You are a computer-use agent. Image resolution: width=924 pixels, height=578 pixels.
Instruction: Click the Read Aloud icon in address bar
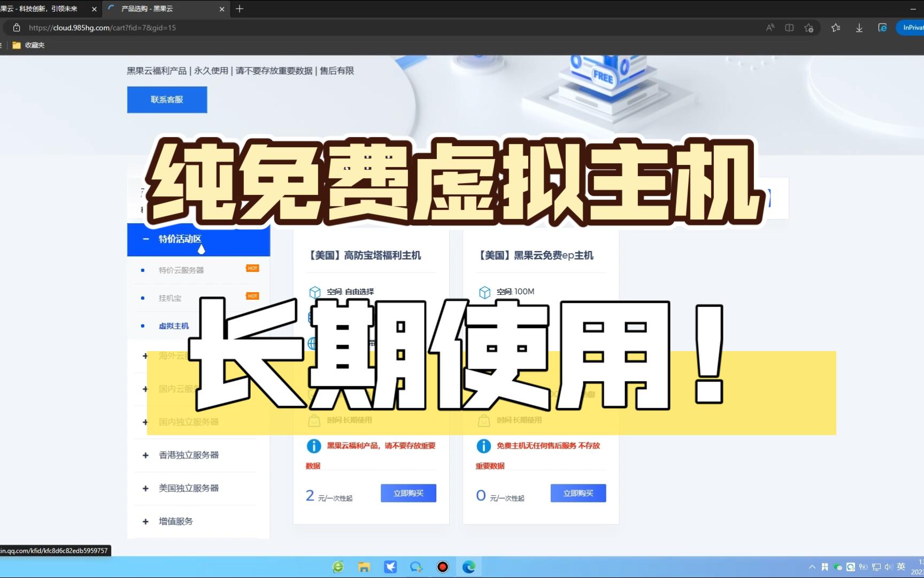(x=770, y=28)
